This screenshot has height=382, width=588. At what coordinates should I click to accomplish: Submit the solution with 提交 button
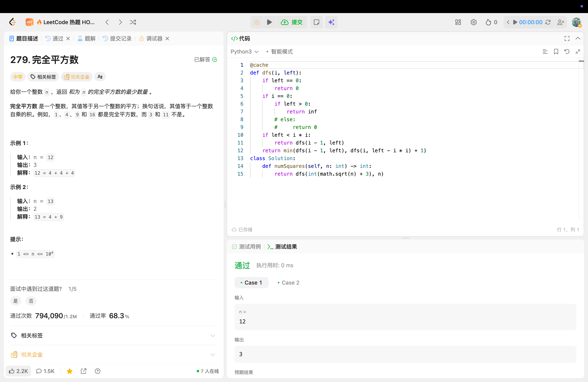click(292, 22)
